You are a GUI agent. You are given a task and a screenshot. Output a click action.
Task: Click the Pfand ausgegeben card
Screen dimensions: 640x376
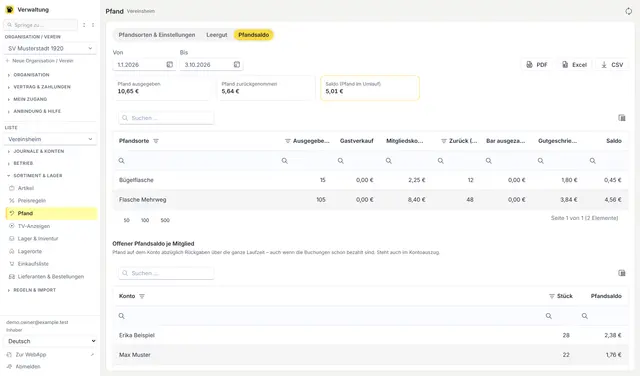coord(162,88)
